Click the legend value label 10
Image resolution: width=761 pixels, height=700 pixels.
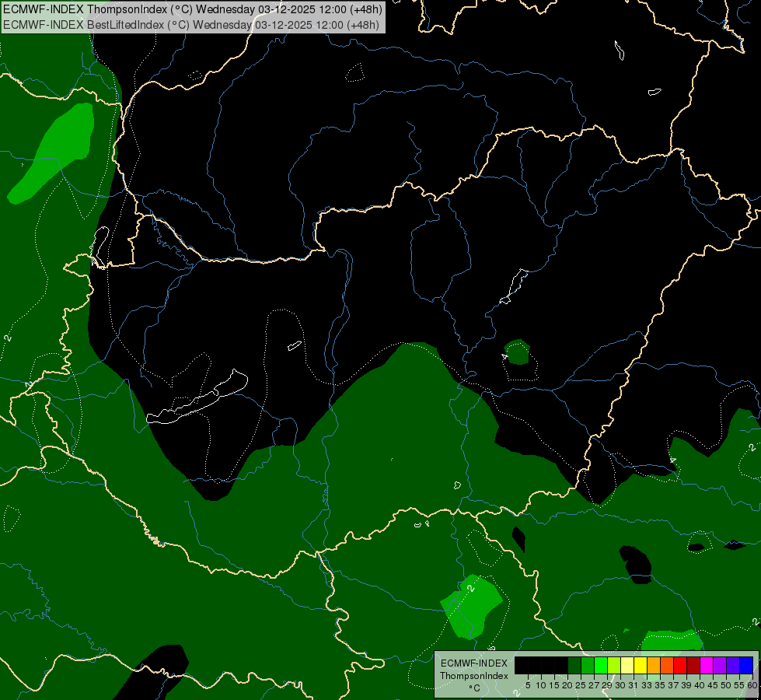coord(541,685)
